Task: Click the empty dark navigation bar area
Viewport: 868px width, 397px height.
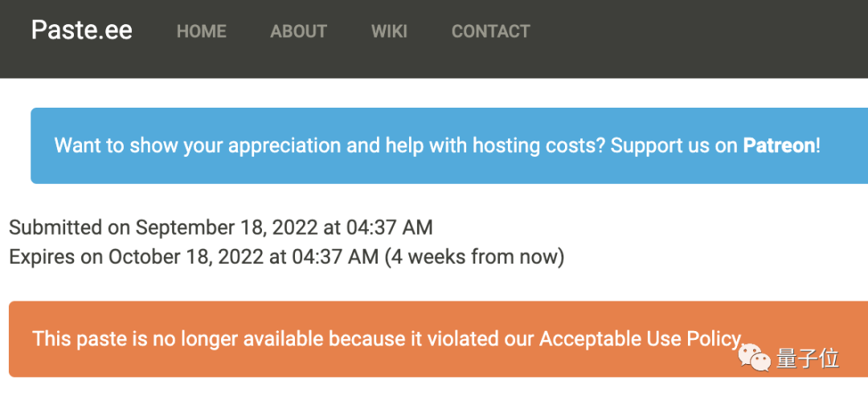Action: coord(698,39)
